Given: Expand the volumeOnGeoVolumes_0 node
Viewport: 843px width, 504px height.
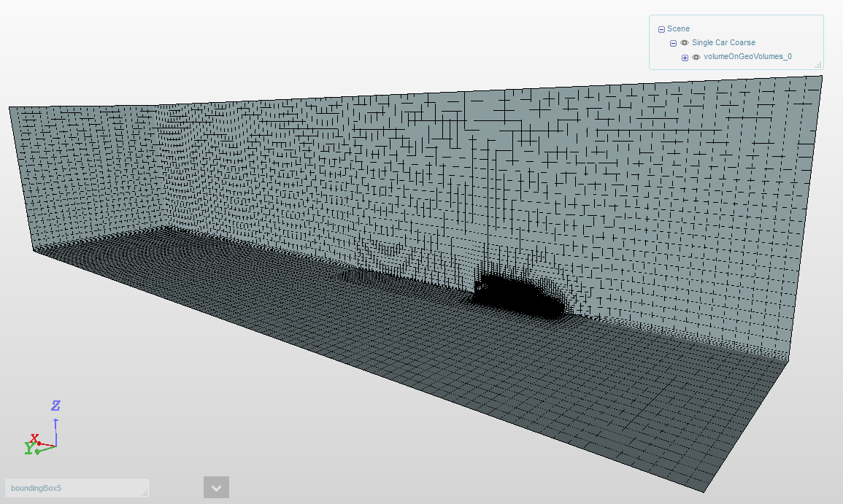Looking at the screenshot, I should coord(685,58).
